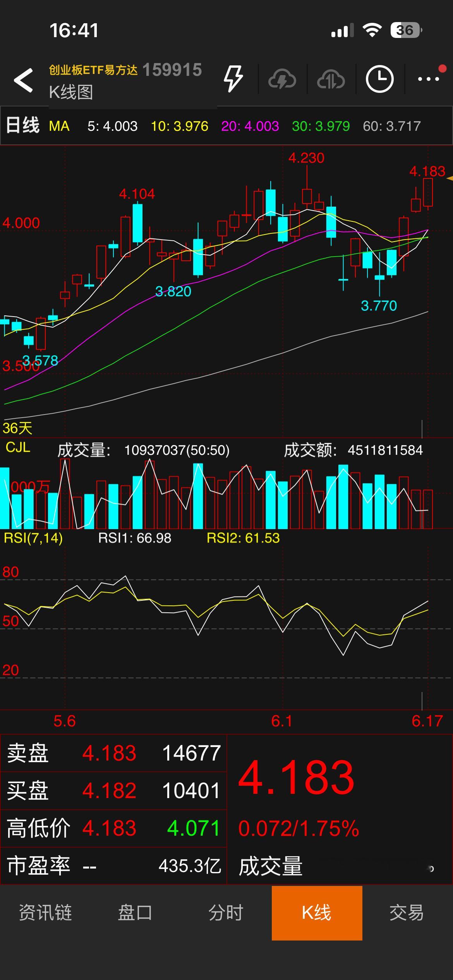This screenshot has width=453, height=980.
Task: Tap the back arrow icon
Action: (x=23, y=81)
